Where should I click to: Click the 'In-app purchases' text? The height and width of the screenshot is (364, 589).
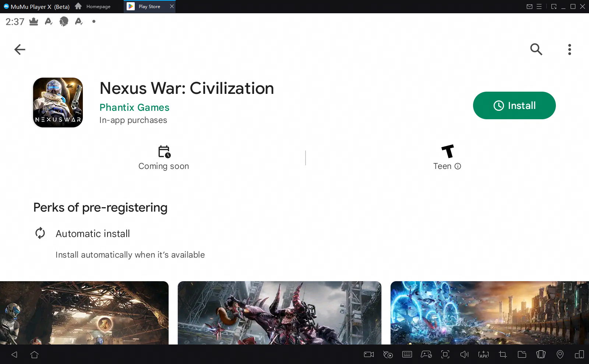click(x=133, y=120)
